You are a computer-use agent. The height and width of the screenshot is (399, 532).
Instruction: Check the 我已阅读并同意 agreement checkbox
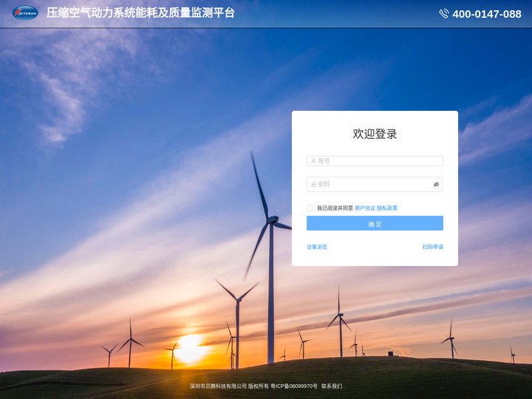pos(310,208)
